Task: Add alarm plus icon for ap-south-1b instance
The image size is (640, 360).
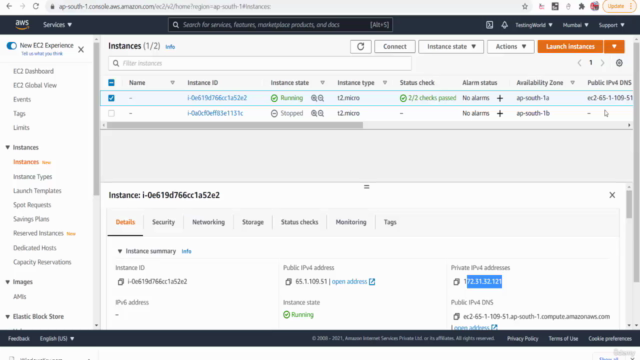Action: click(x=500, y=113)
